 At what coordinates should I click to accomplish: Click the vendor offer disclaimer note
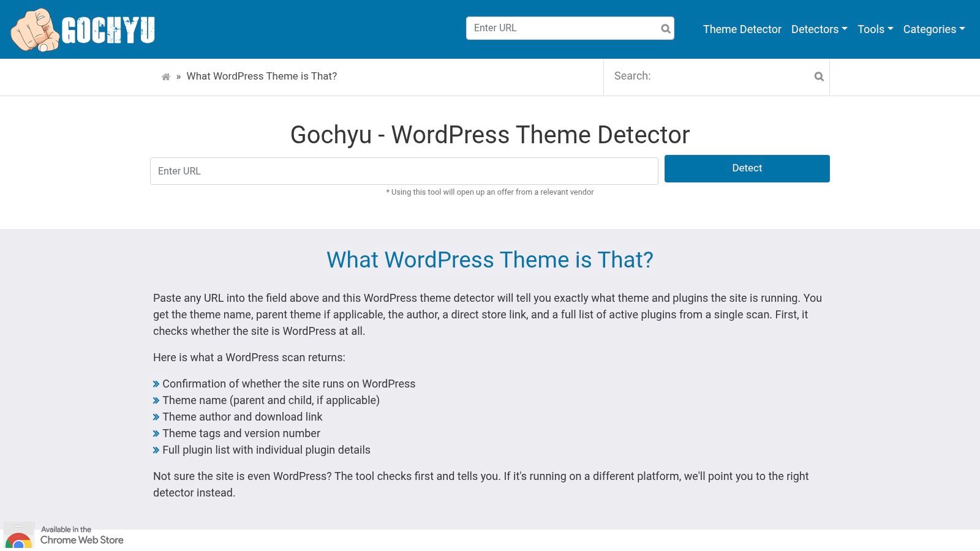[x=490, y=192]
